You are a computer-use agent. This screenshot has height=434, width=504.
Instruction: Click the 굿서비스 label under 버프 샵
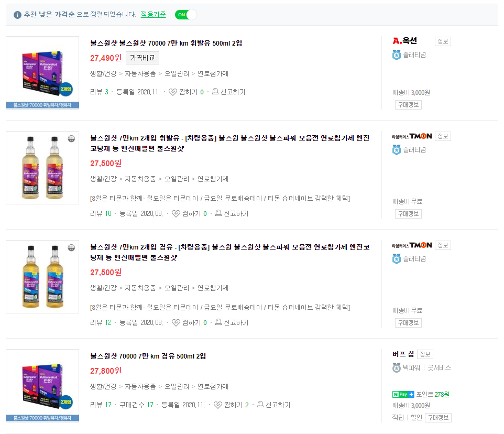pyautogui.click(x=439, y=368)
